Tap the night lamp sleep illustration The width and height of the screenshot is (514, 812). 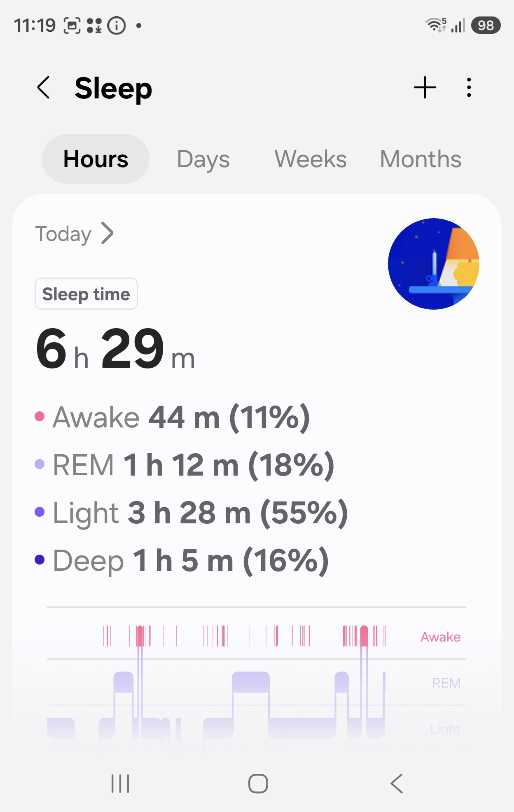[434, 264]
